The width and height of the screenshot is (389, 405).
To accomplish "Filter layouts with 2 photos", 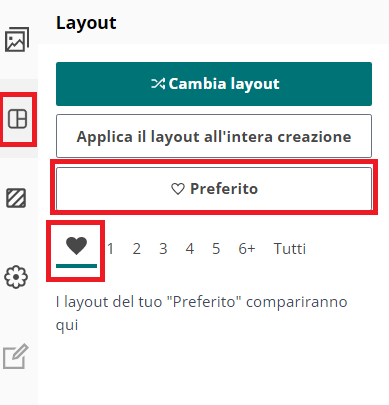I will click(137, 249).
